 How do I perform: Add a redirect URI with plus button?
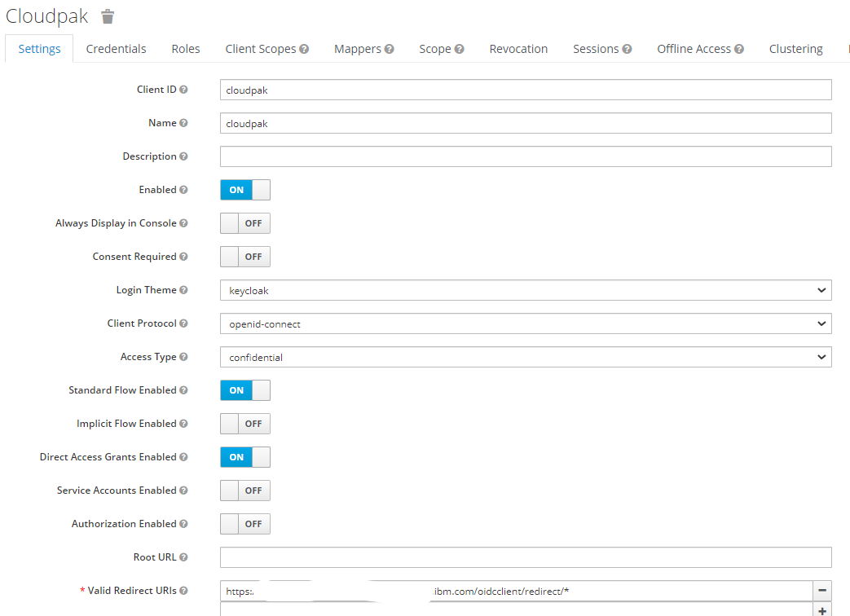pos(822,610)
